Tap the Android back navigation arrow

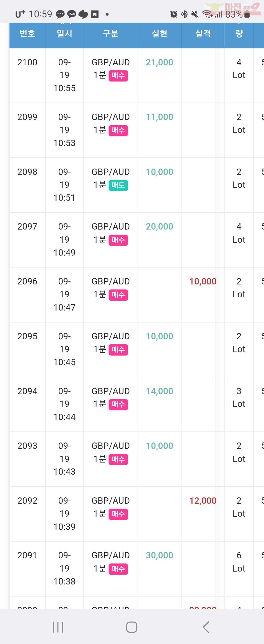(x=206, y=627)
